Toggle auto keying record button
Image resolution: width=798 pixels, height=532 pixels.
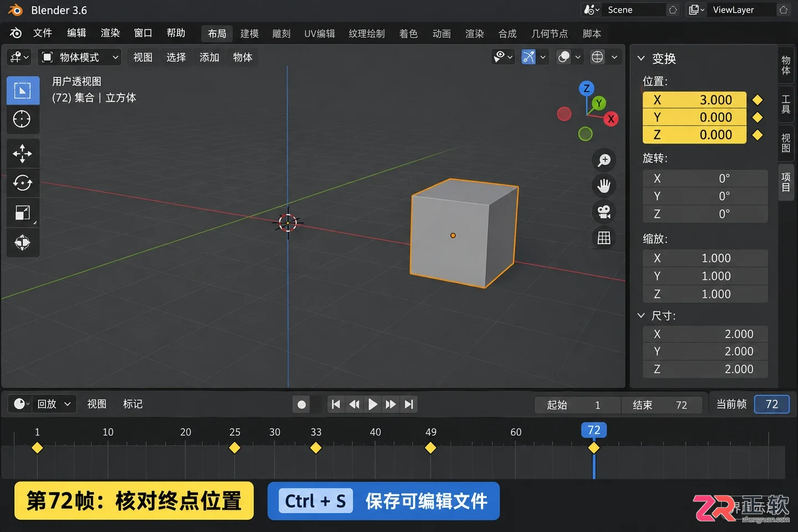pos(301,405)
